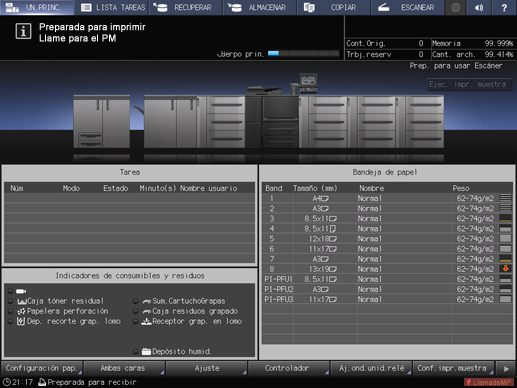Select the Caja tóner residual indicator
517x388 pixels.
pyautogui.click(x=60, y=301)
